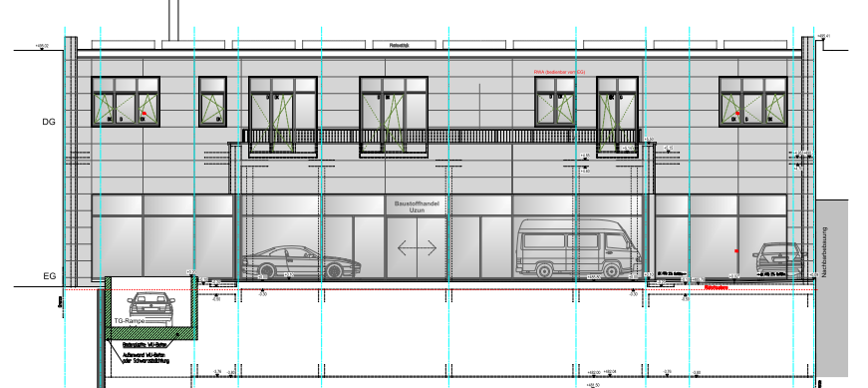
Task: Click the chimney above the roof line
Action: tap(173, 20)
